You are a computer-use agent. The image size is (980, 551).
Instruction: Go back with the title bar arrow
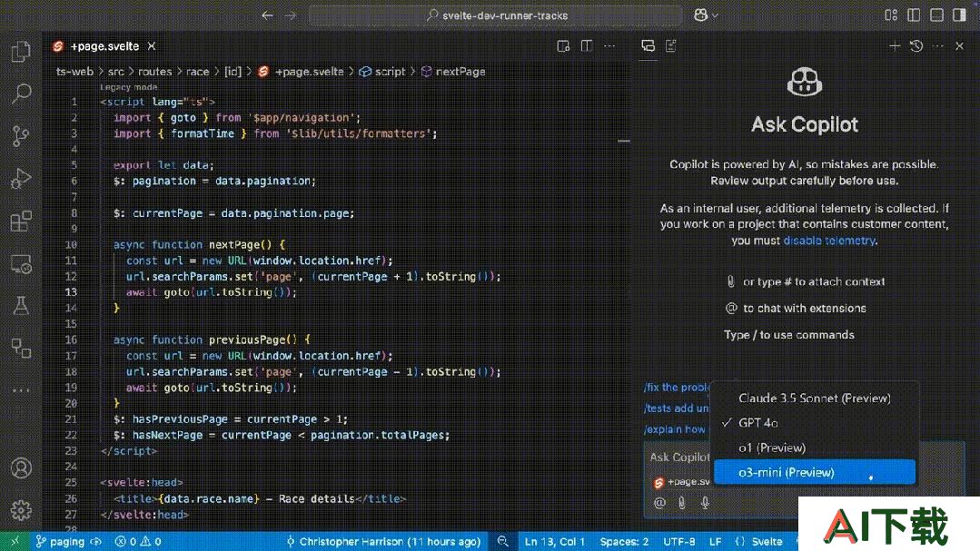click(268, 15)
